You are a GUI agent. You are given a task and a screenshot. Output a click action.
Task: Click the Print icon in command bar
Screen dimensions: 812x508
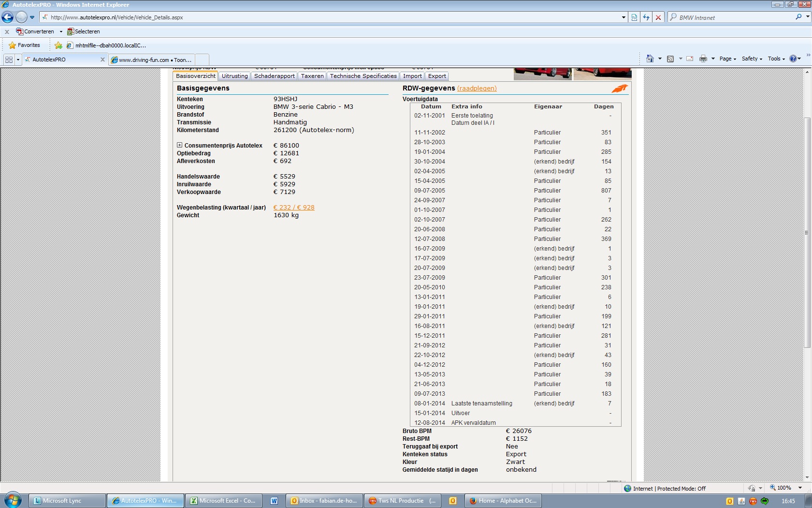703,59
